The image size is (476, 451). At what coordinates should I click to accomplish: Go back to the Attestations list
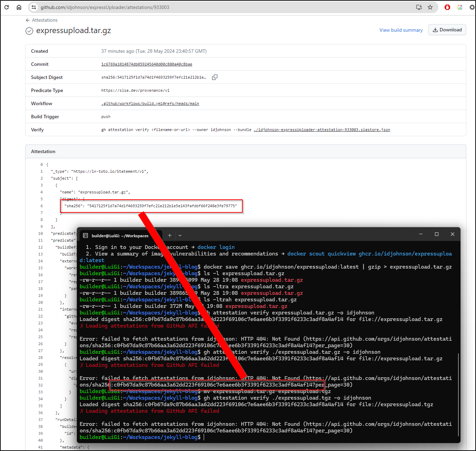click(x=42, y=20)
